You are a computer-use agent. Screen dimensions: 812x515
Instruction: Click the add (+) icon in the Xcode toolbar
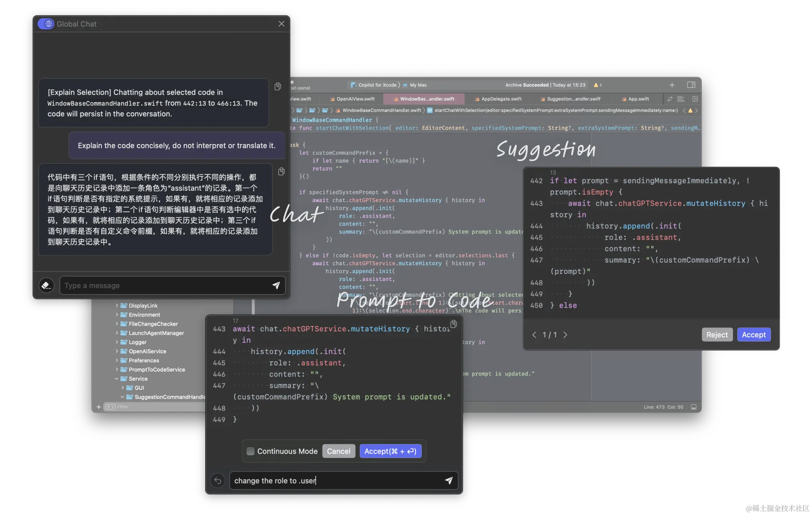click(x=672, y=85)
